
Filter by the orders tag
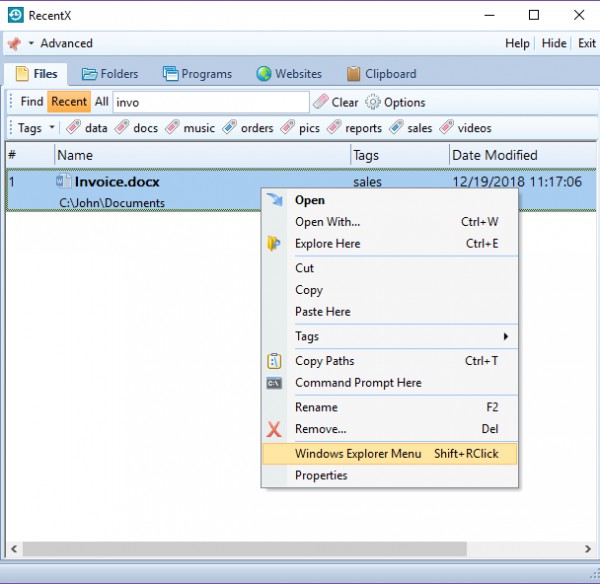point(248,128)
